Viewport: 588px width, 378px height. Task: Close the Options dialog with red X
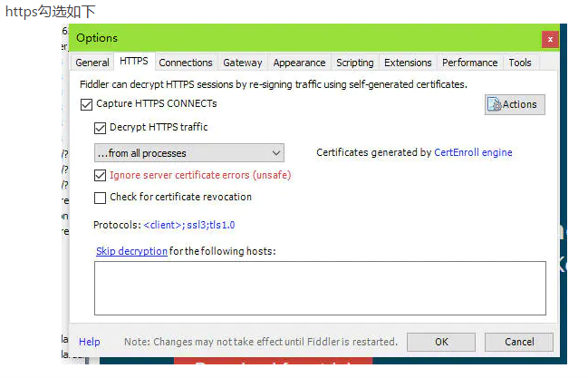(x=550, y=39)
